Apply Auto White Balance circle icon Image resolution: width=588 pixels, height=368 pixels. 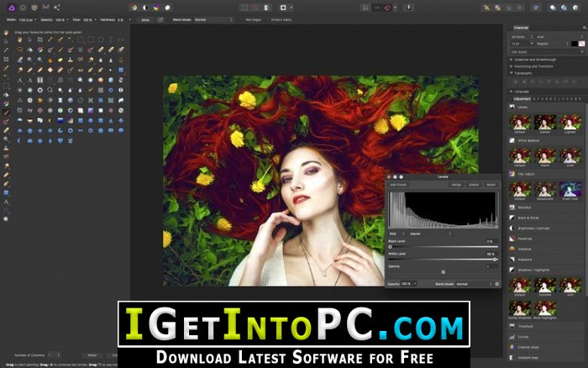tap(168, 8)
